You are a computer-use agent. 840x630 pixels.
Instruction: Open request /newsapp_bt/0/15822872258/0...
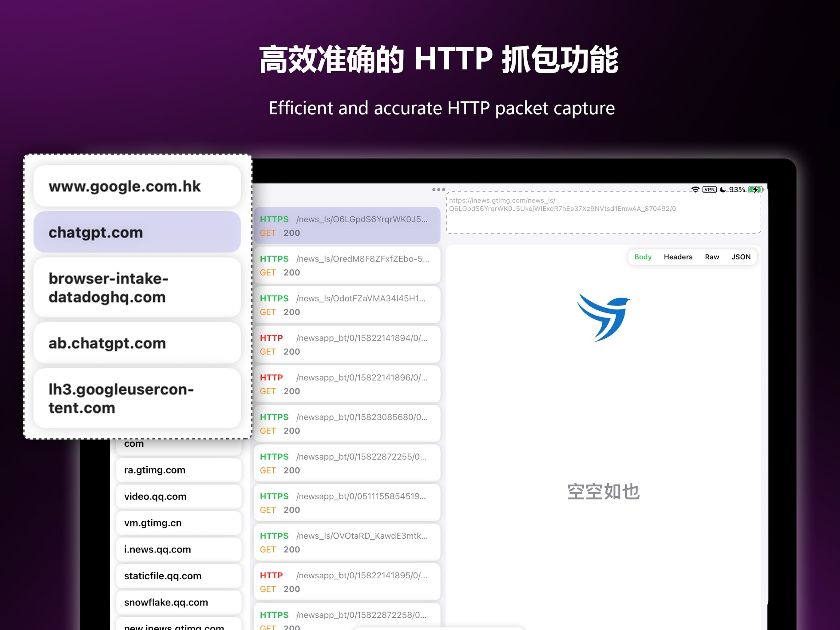click(347, 616)
